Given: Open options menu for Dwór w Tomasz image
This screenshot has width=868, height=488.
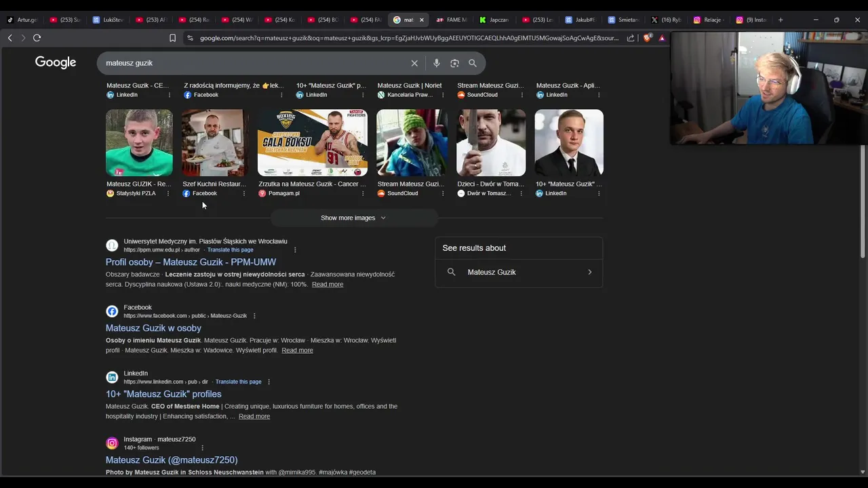Looking at the screenshot, I should pyautogui.click(x=521, y=194).
